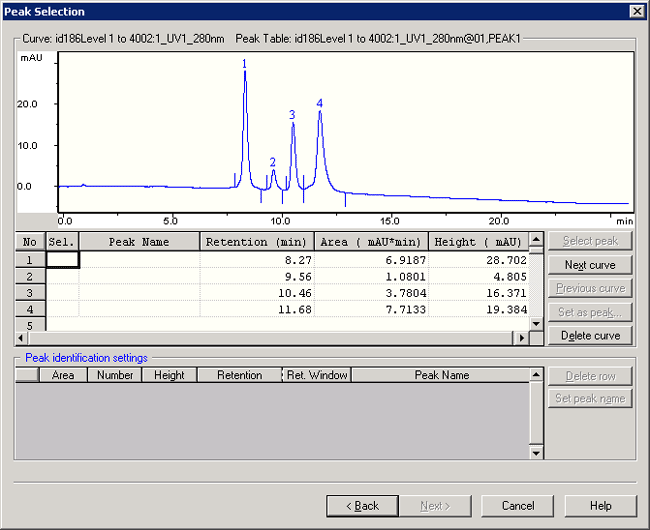Select row header number 4
Screen dimensions: 650x530
[30, 310]
